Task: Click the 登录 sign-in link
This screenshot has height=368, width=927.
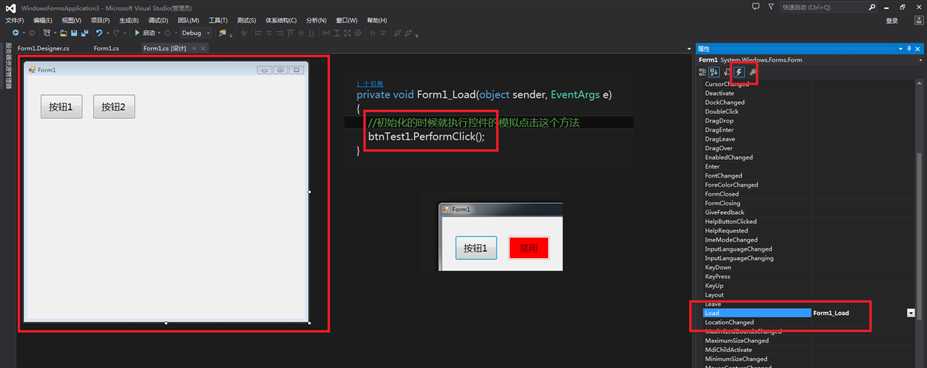Action: [x=892, y=21]
